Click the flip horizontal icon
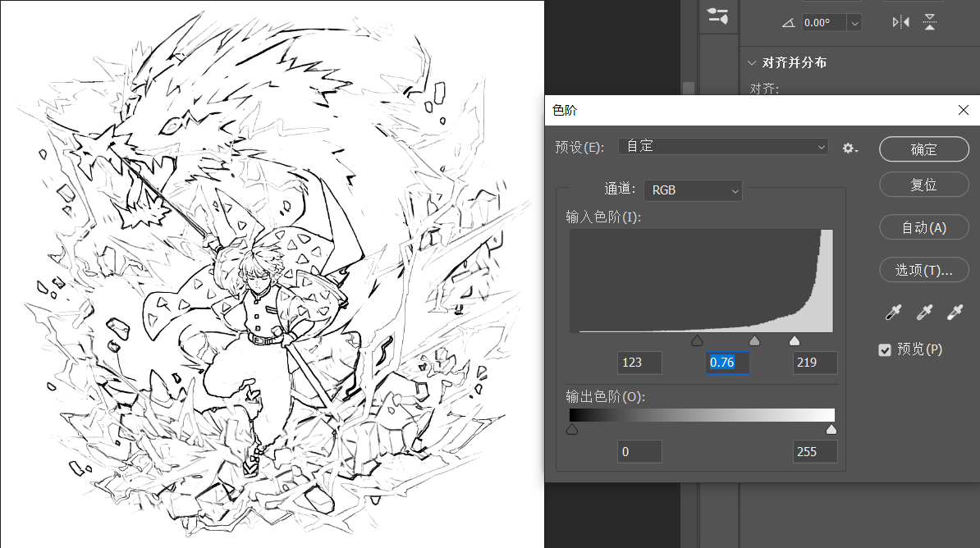The height and width of the screenshot is (548, 980). [x=900, y=22]
